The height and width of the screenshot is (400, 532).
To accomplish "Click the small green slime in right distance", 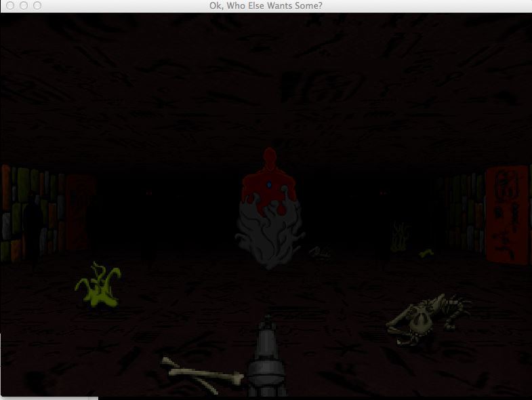I will pos(426,254).
